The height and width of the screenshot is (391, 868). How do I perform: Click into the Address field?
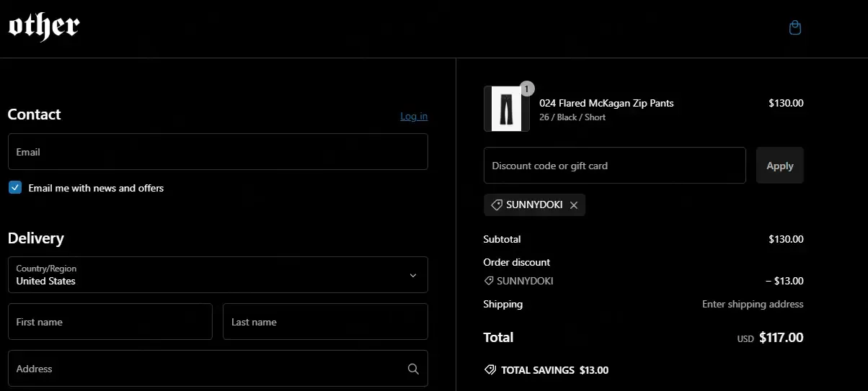(205, 369)
